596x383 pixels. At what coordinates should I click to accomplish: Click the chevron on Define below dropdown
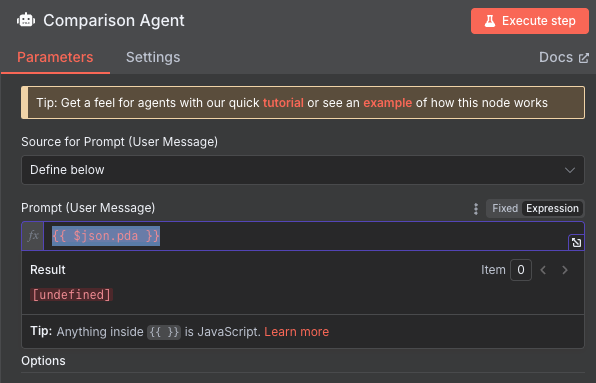point(569,170)
